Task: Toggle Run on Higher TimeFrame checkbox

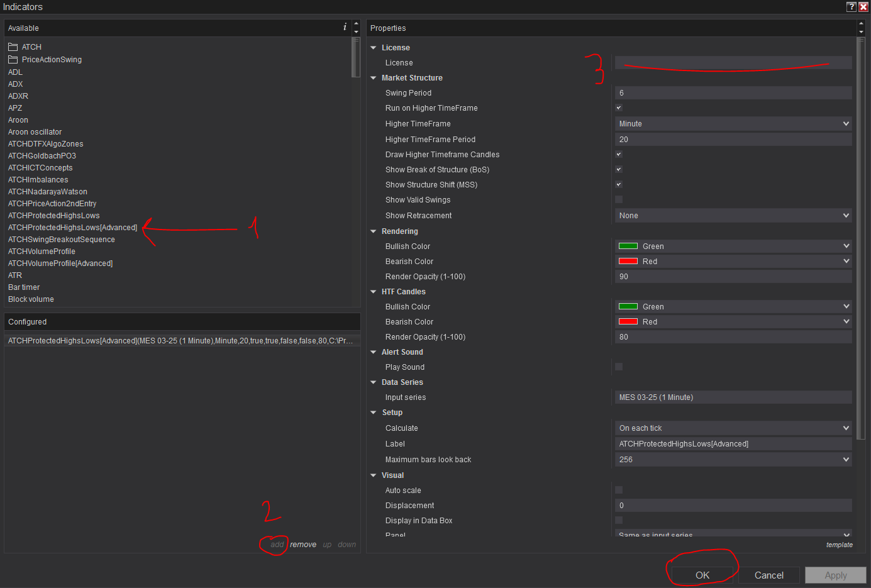Action: pyautogui.click(x=619, y=108)
